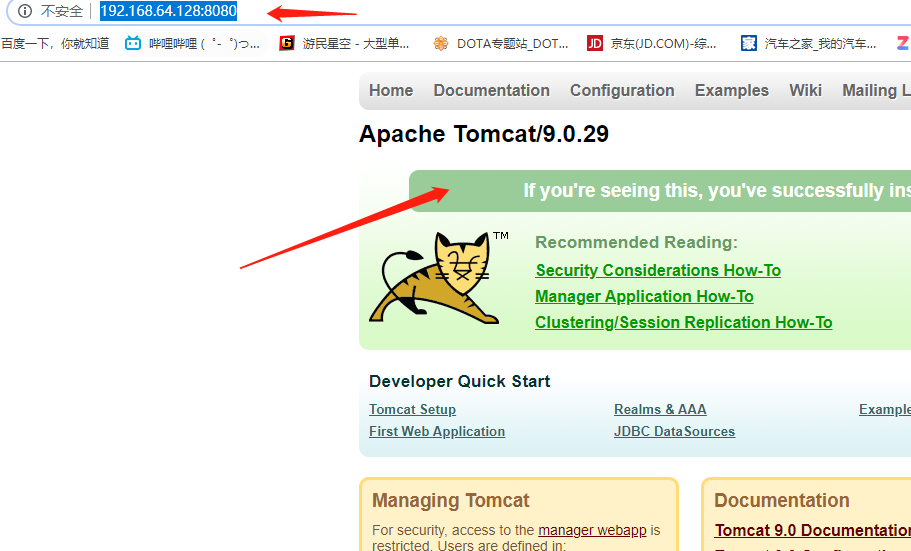Click the Apache Tomcat/9.0.29 heading

click(x=484, y=134)
